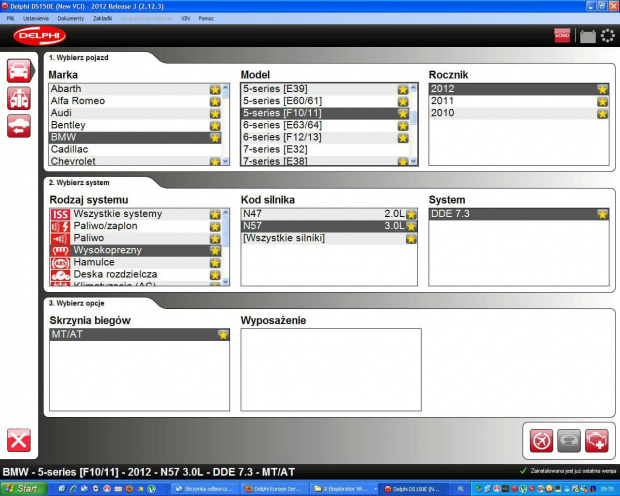The width and height of the screenshot is (620, 496).
Task: Select the Paliwo fuel injection icon
Action: pyautogui.click(x=60, y=239)
